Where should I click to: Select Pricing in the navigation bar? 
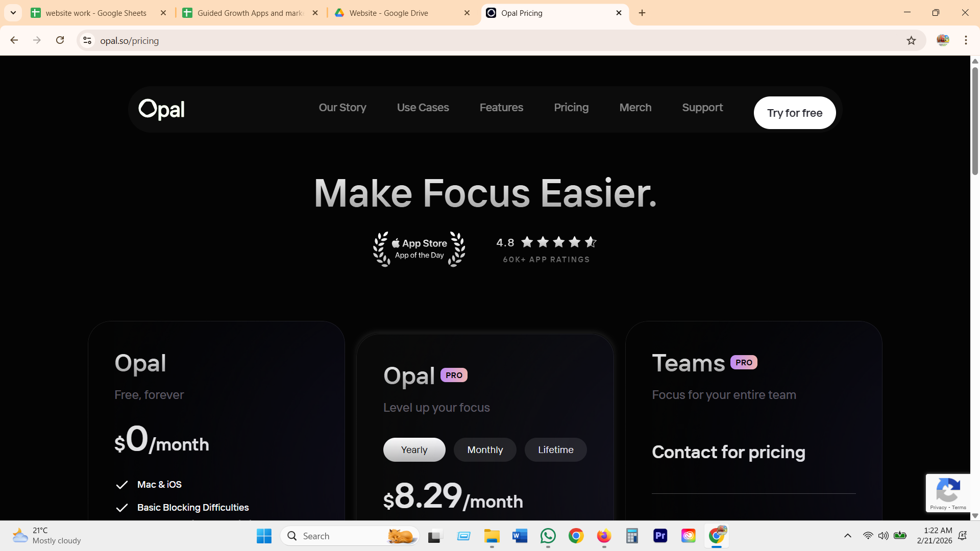point(571,108)
